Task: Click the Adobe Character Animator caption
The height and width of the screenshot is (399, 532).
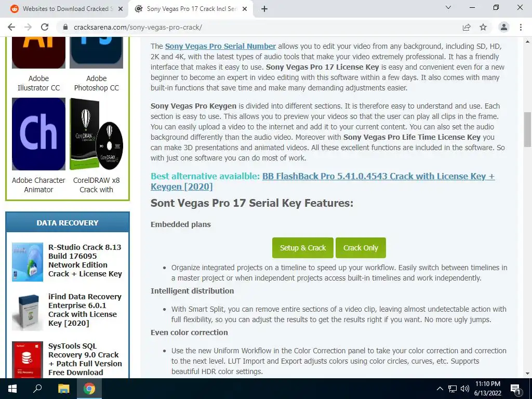Action: pos(38,185)
